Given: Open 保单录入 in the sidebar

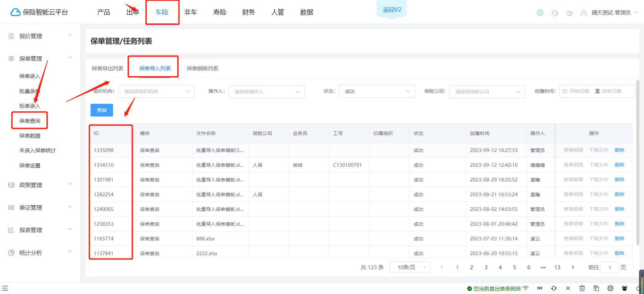Looking at the screenshot, I should click(x=30, y=76).
